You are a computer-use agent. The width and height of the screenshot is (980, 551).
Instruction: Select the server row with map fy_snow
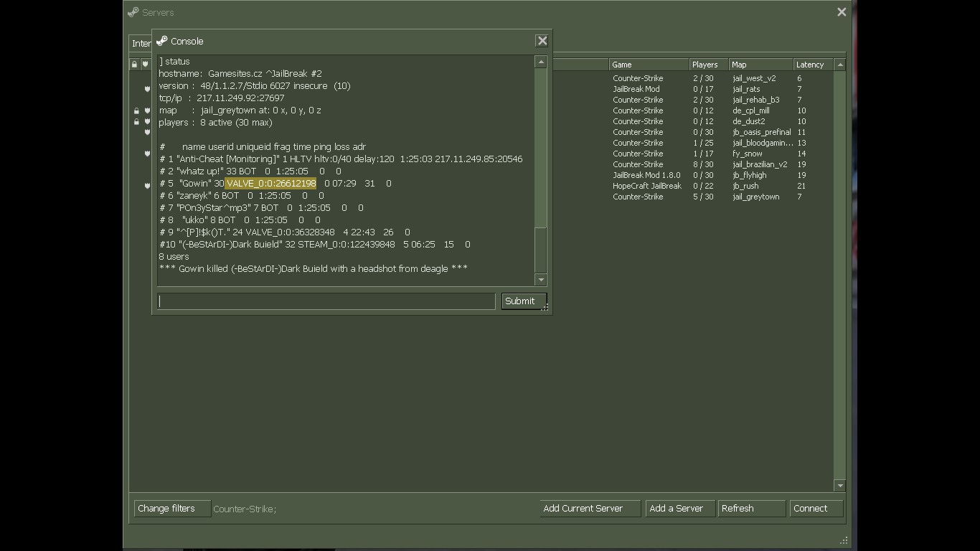(481, 154)
